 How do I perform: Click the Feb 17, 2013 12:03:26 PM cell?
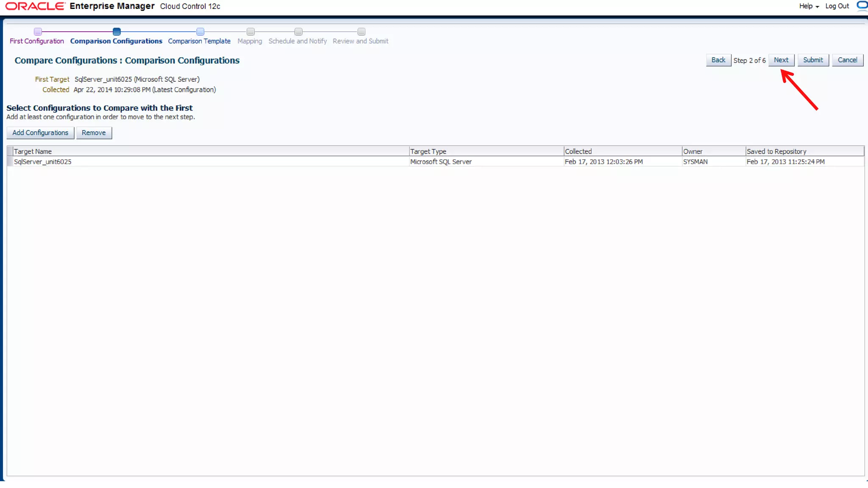pos(623,162)
